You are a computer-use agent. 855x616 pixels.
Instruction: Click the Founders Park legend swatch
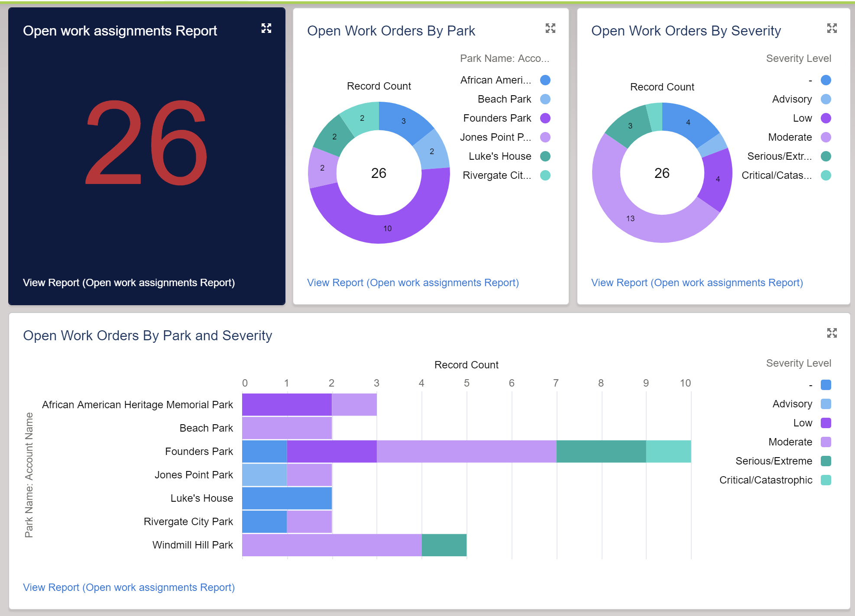[x=545, y=118]
